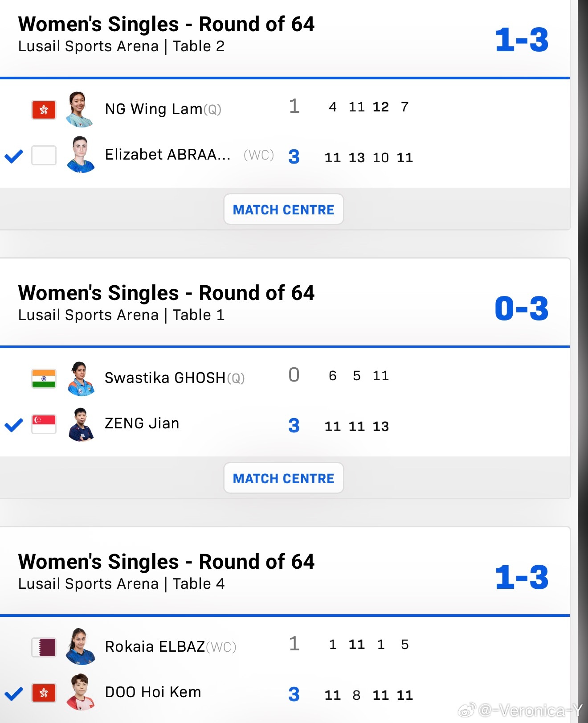Open Match Centre for the Table 1 match
This screenshot has width=588, height=723.
283,478
